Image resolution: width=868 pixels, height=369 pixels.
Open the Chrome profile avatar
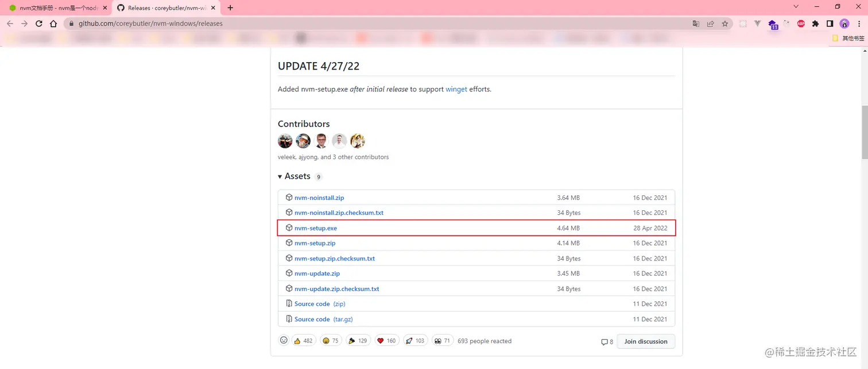tap(844, 24)
